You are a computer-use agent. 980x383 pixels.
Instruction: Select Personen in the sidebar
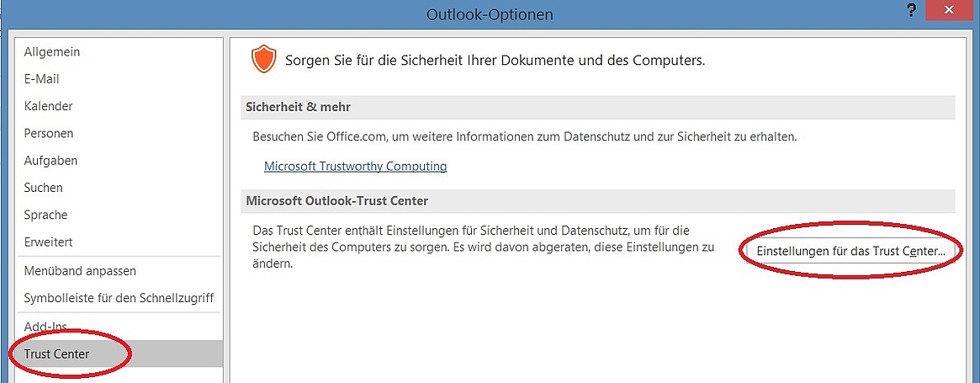[x=119, y=133]
